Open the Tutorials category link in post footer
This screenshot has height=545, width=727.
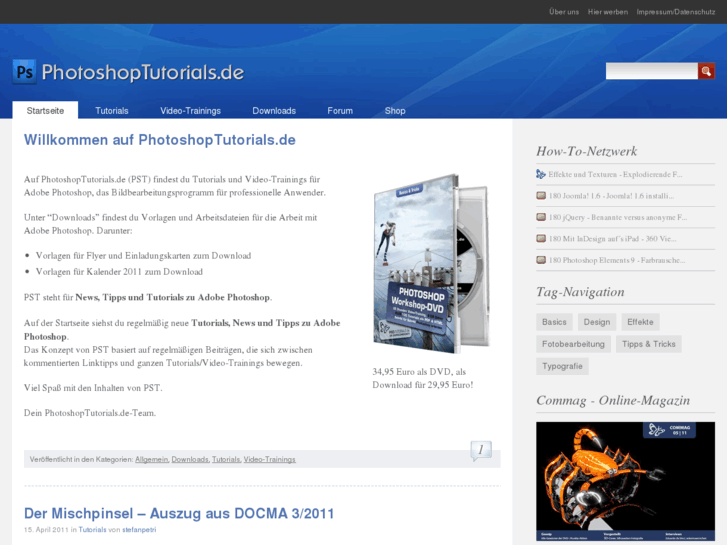click(226, 459)
